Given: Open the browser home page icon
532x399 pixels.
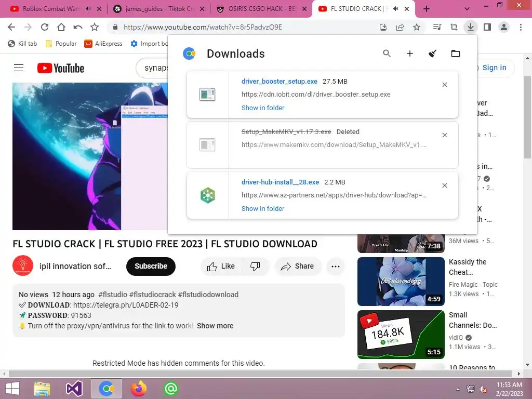Looking at the screenshot, I should click(x=61, y=27).
